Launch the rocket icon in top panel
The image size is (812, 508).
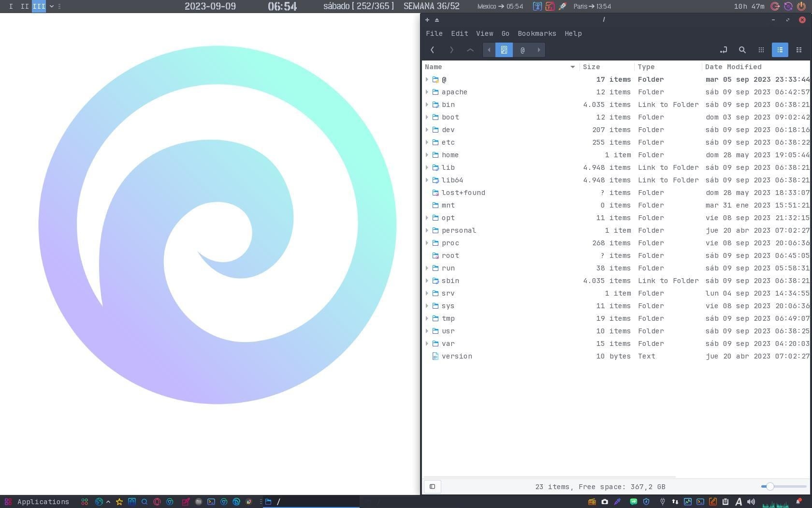coord(563,6)
